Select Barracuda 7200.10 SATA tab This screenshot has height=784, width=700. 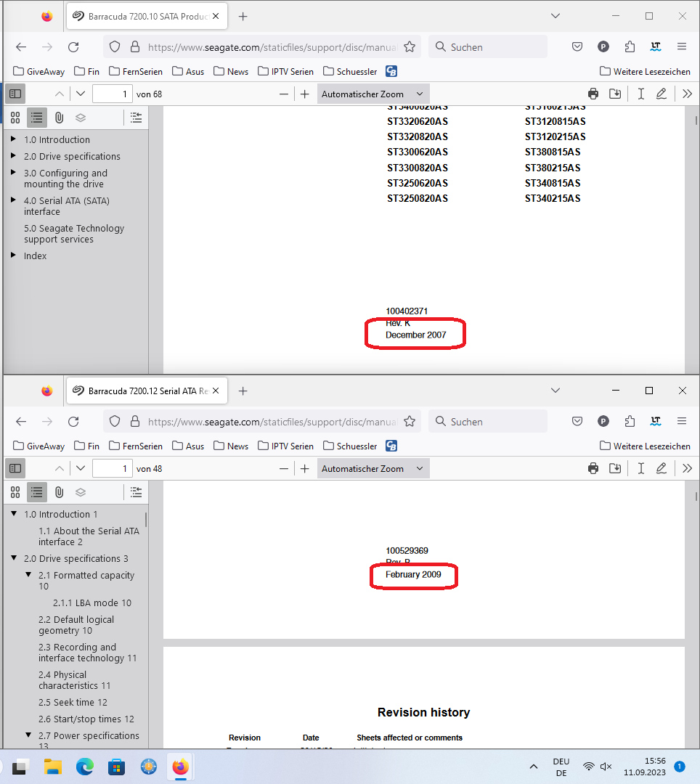pyautogui.click(x=147, y=16)
